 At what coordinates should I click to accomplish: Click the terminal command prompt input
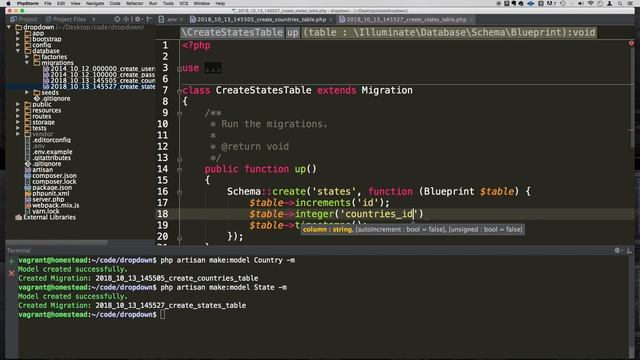[x=162, y=315]
